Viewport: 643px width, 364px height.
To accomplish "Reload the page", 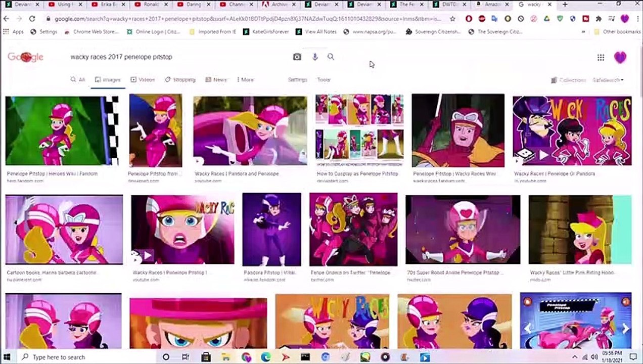I will coord(32,19).
